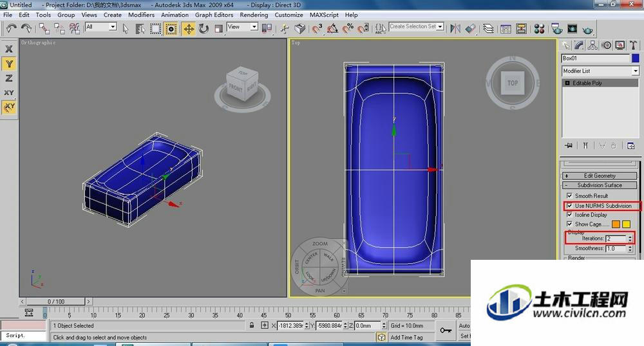Toggle the Isoline Display checkbox
Image resolution: width=644 pixels, height=346 pixels.
[x=569, y=214]
